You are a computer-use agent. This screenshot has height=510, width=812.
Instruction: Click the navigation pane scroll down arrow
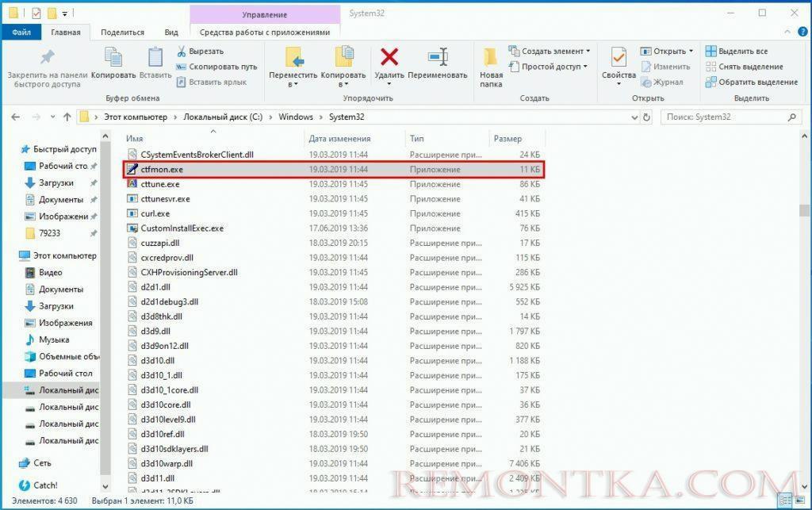coord(105,486)
